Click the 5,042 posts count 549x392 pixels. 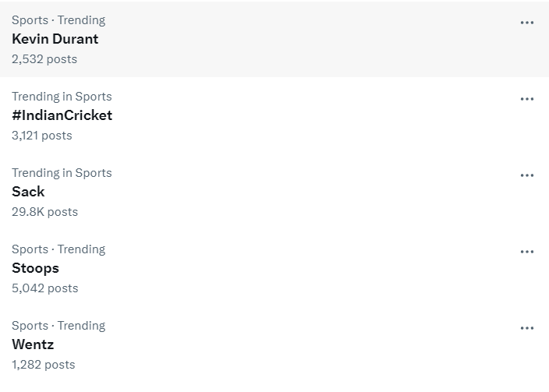coord(44,288)
